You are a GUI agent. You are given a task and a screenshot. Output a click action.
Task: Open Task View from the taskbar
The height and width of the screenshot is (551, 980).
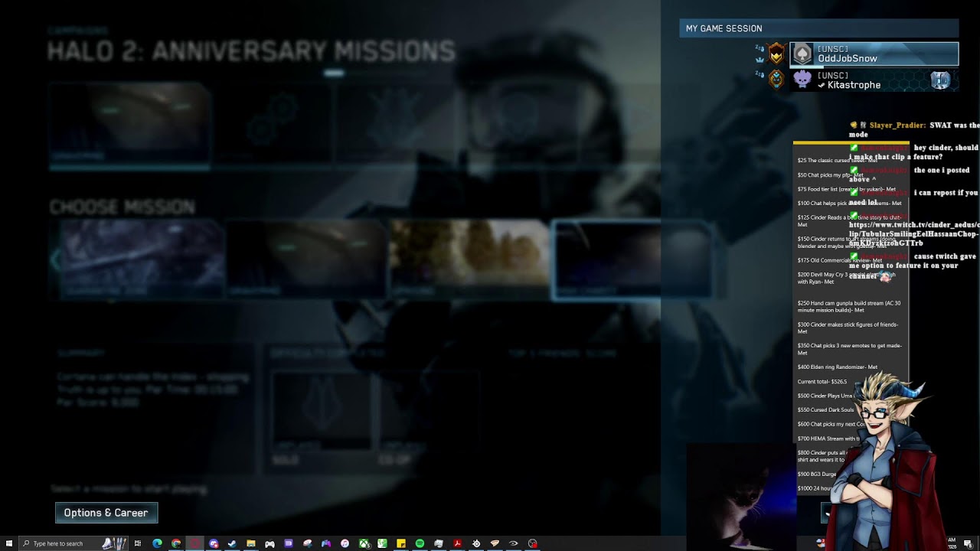pos(138,543)
